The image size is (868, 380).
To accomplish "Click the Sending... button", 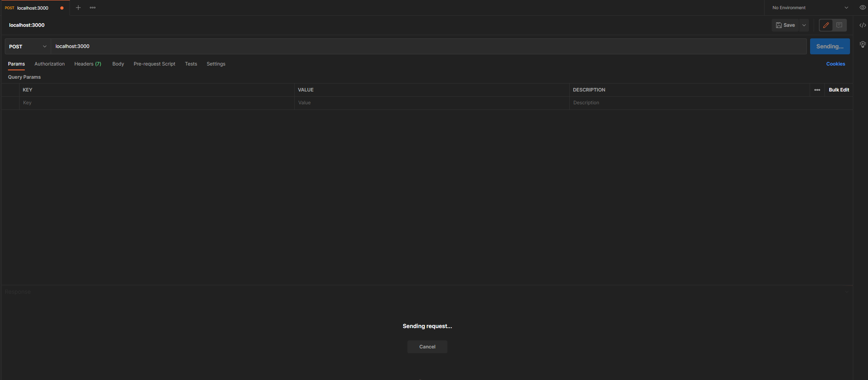I will (x=830, y=46).
